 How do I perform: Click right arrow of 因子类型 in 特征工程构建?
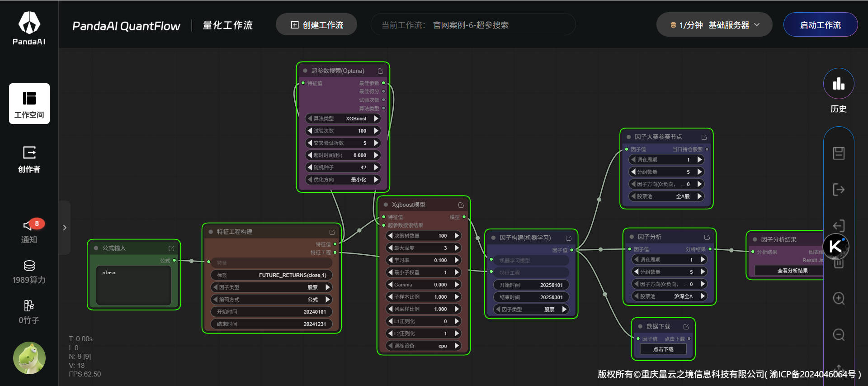328,287
